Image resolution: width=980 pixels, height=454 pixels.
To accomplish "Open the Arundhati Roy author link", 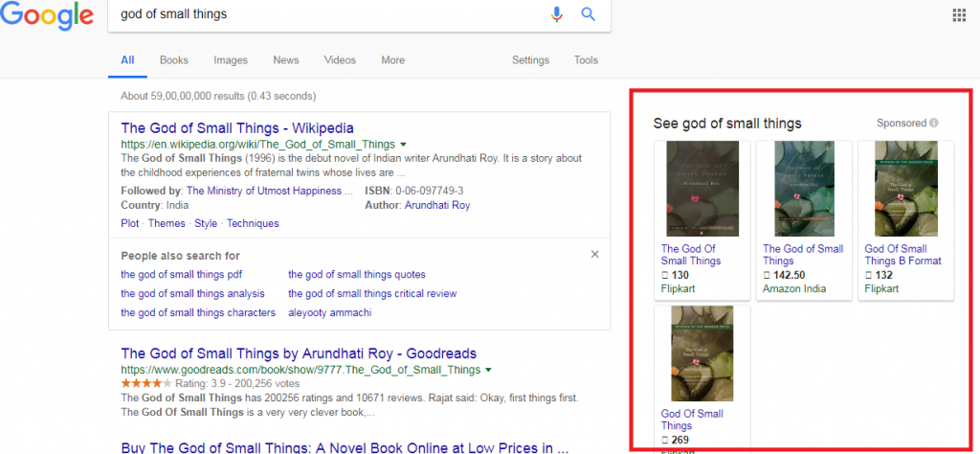I will 436,205.
